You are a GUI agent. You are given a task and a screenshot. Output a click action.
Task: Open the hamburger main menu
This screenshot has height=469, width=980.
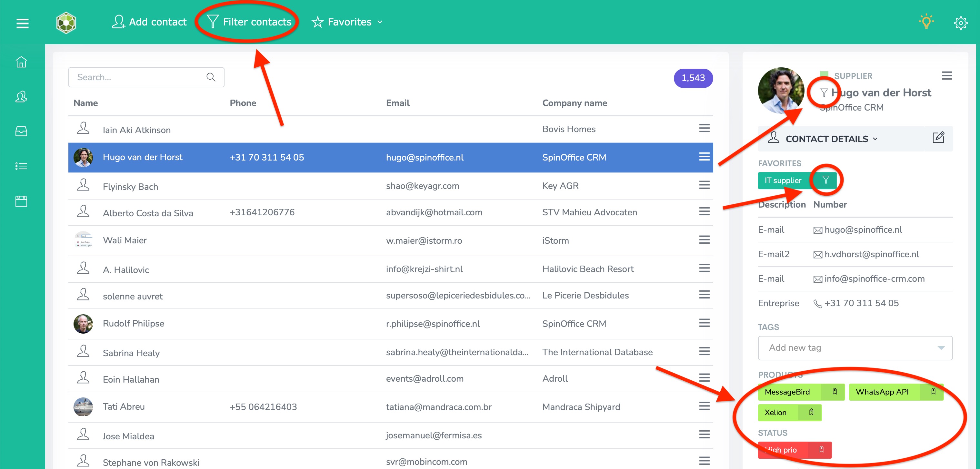click(23, 23)
